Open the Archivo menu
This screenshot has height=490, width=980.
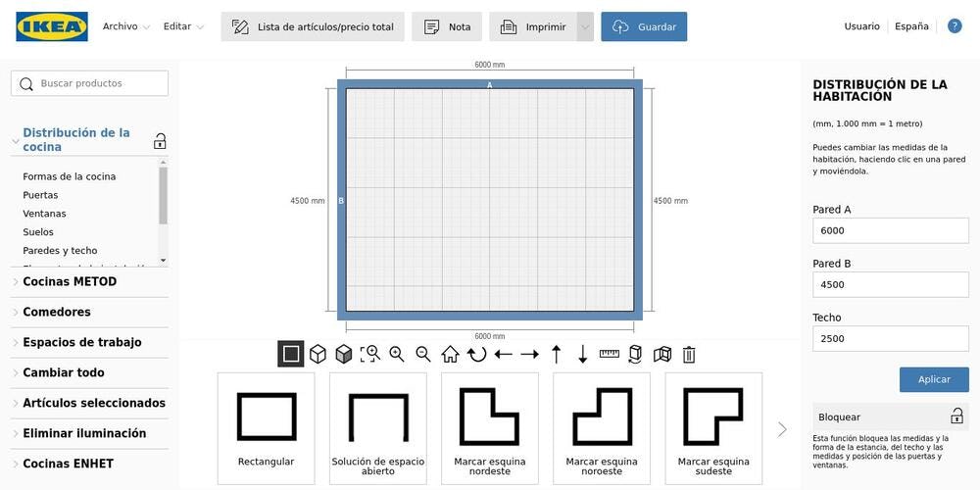(125, 27)
